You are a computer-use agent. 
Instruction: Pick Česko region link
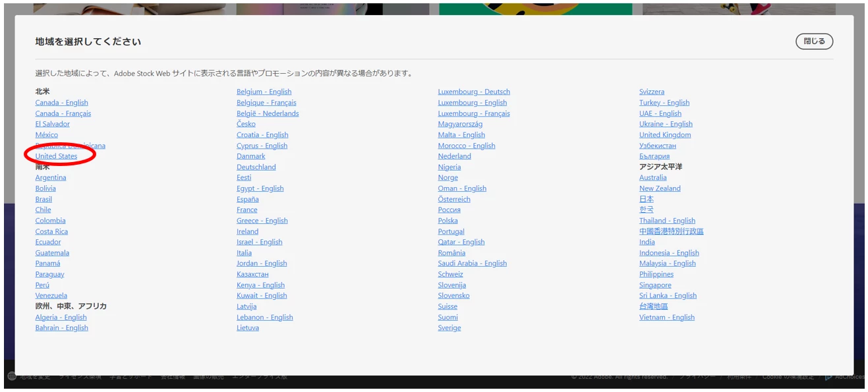click(246, 124)
